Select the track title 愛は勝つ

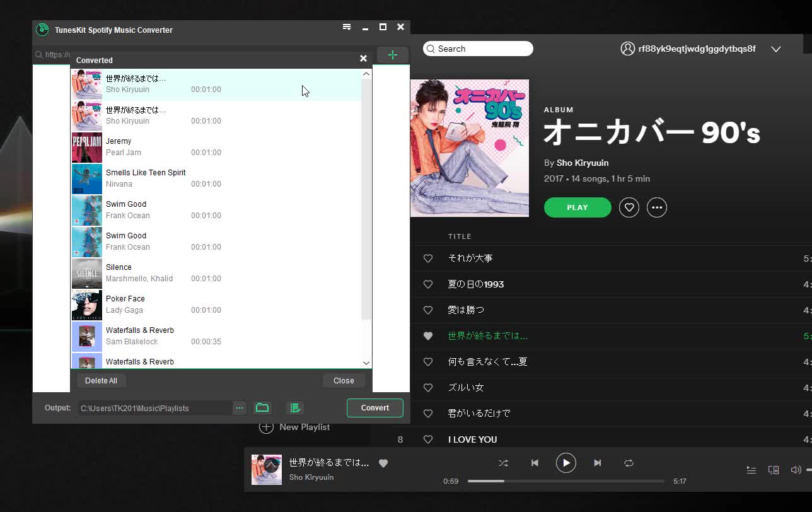point(466,310)
